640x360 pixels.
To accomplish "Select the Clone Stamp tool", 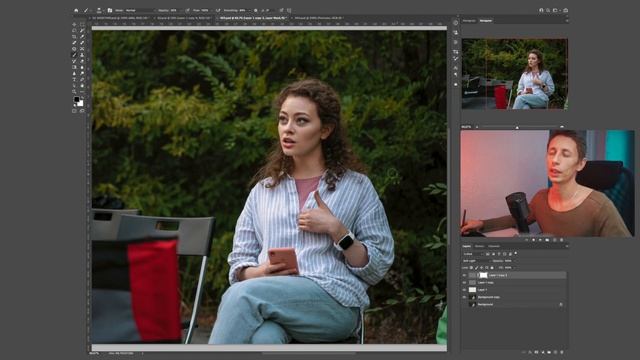I will tap(82, 55).
